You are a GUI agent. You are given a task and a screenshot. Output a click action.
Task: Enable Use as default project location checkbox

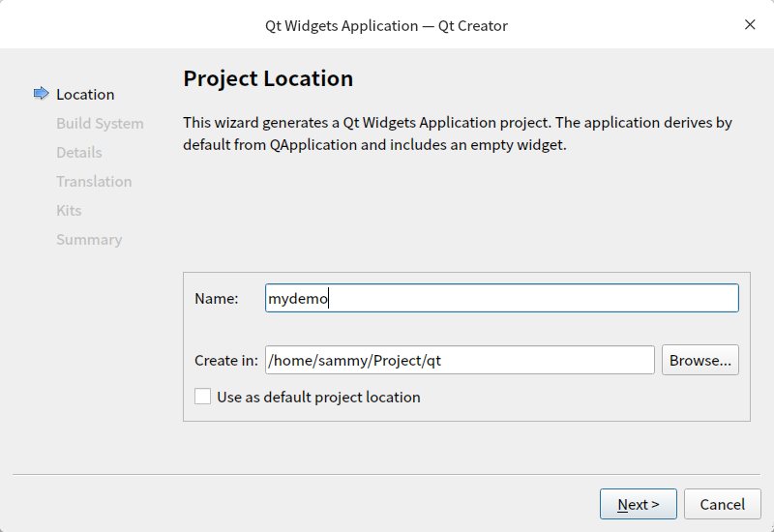click(x=202, y=397)
